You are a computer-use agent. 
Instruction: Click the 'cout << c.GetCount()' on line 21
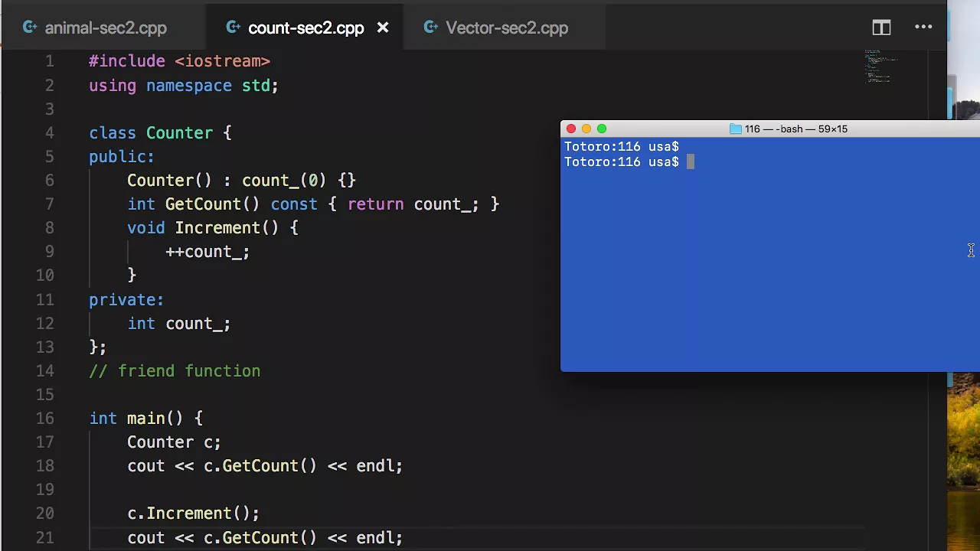click(222, 538)
